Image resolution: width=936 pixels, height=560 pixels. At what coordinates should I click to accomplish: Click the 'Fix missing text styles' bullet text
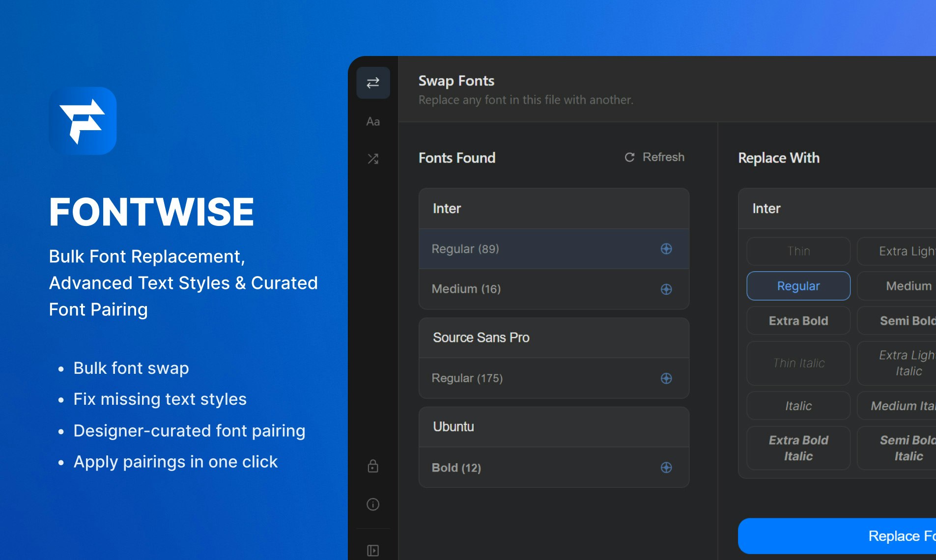(x=160, y=399)
